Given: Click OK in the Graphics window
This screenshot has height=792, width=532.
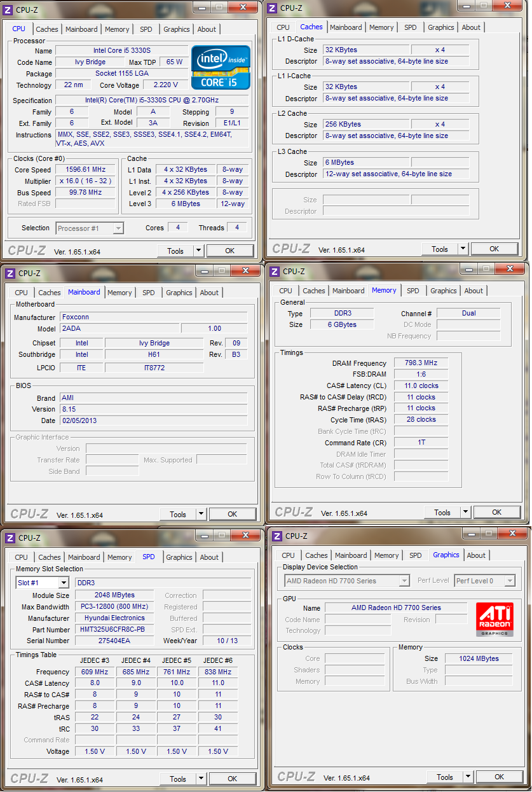Looking at the screenshot, I should point(499,777).
